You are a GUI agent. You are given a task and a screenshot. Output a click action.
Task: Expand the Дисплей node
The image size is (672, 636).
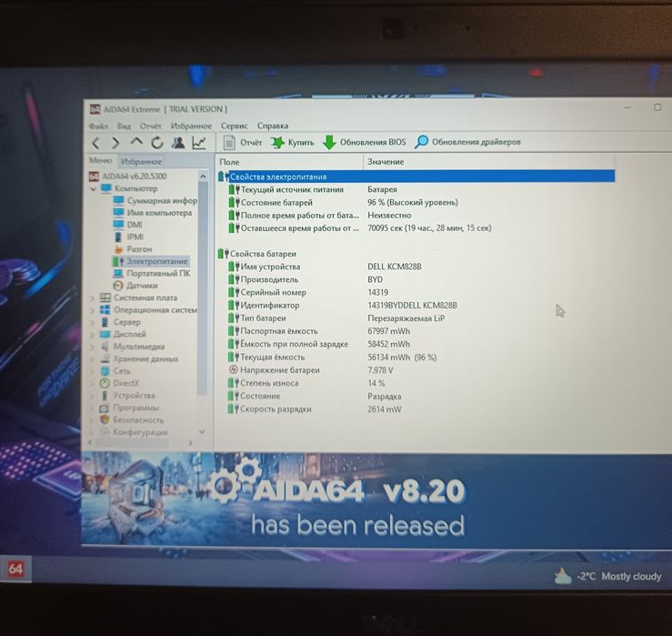coord(92,334)
